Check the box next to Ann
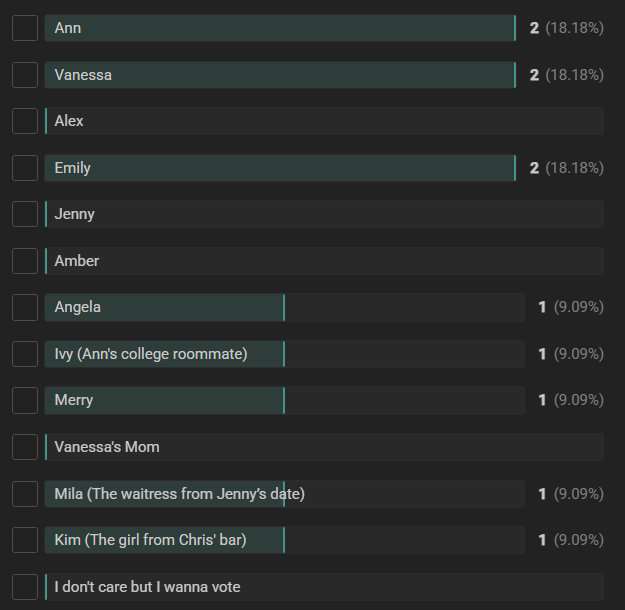The height and width of the screenshot is (610, 625). point(25,28)
